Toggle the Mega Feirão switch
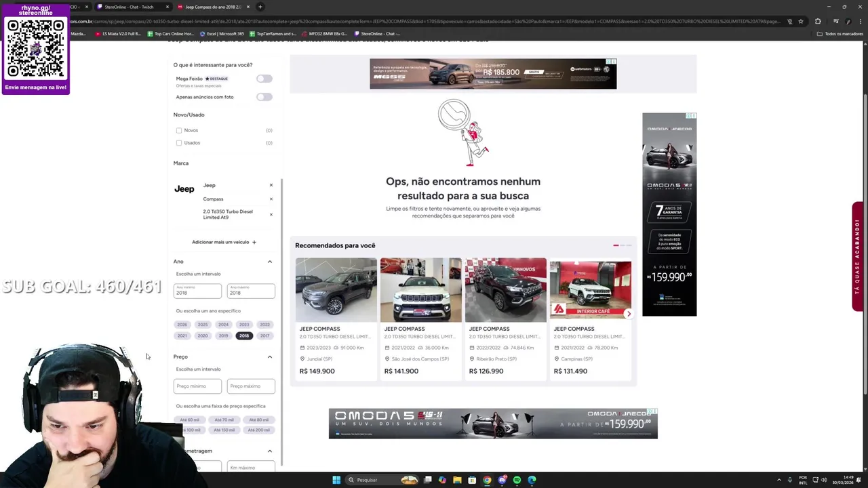868x488 pixels. (264, 79)
